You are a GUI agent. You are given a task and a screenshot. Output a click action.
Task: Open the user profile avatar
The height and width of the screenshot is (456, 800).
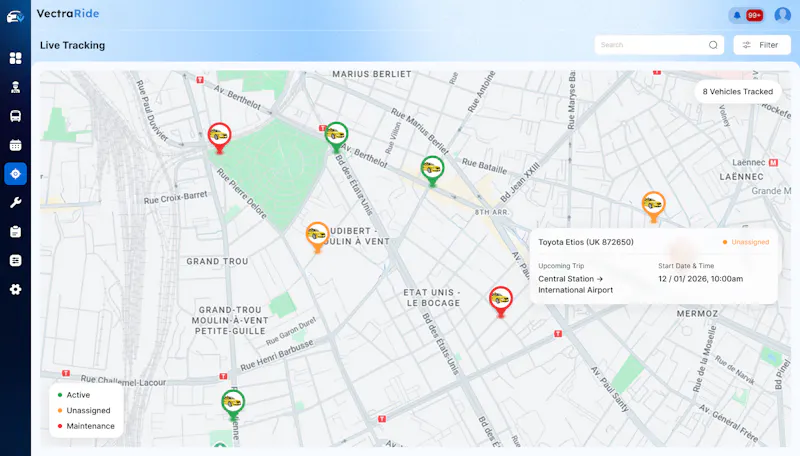coord(782,15)
